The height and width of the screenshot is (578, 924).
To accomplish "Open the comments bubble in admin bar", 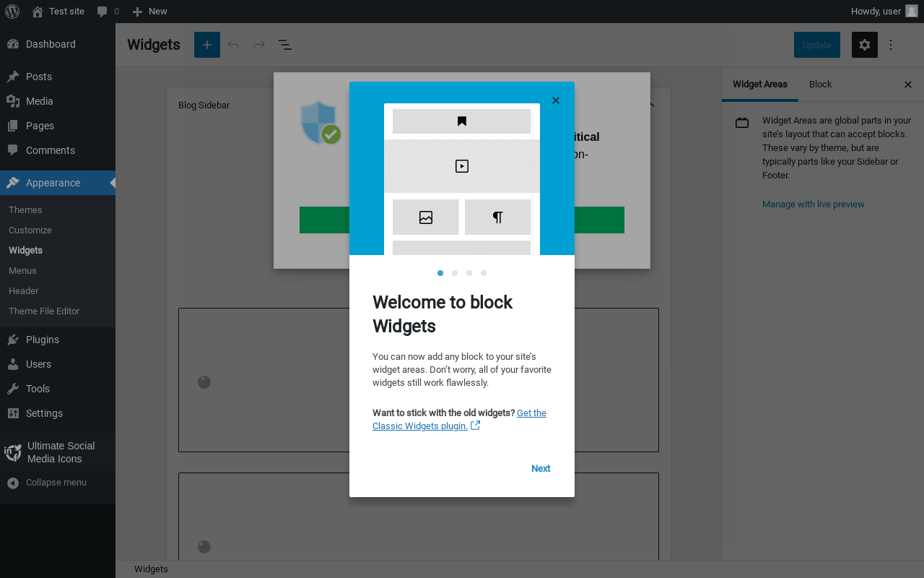I will [108, 12].
